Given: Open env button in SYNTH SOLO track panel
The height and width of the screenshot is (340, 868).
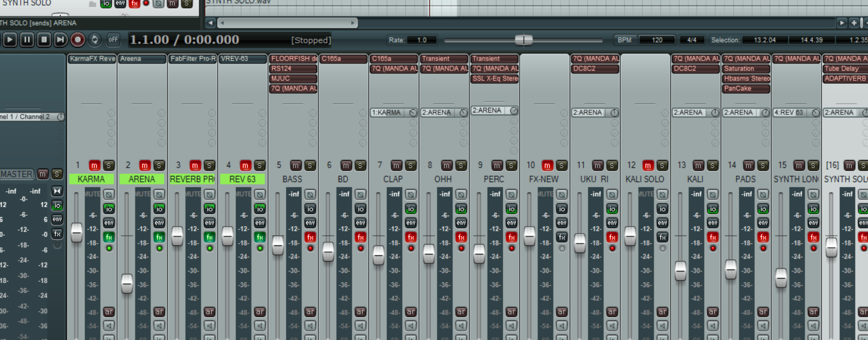Looking at the screenshot, I should [120, 3].
